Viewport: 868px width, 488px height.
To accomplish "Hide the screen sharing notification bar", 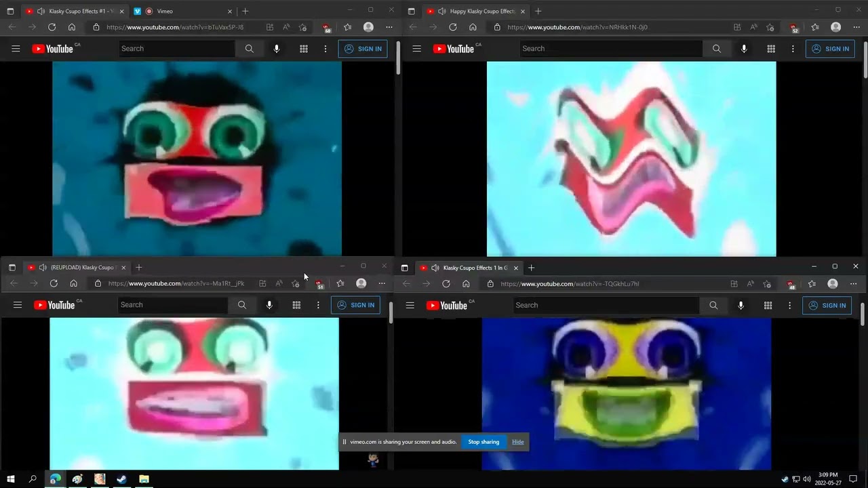I will [x=518, y=442].
